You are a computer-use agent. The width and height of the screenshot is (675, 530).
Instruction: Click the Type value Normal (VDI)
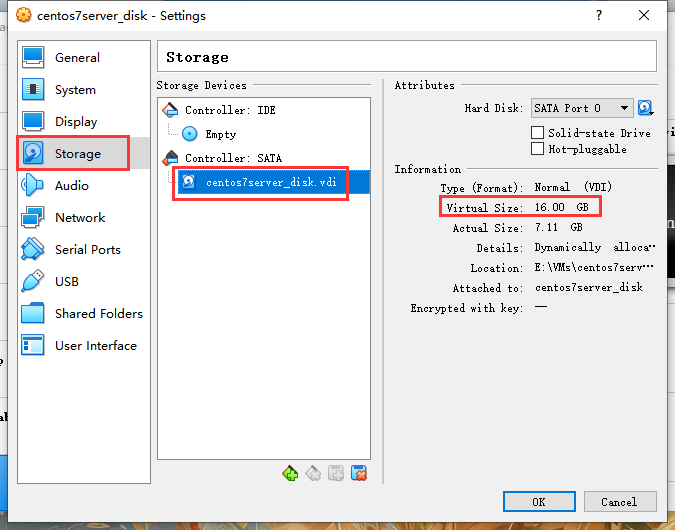pyautogui.click(x=573, y=187)
